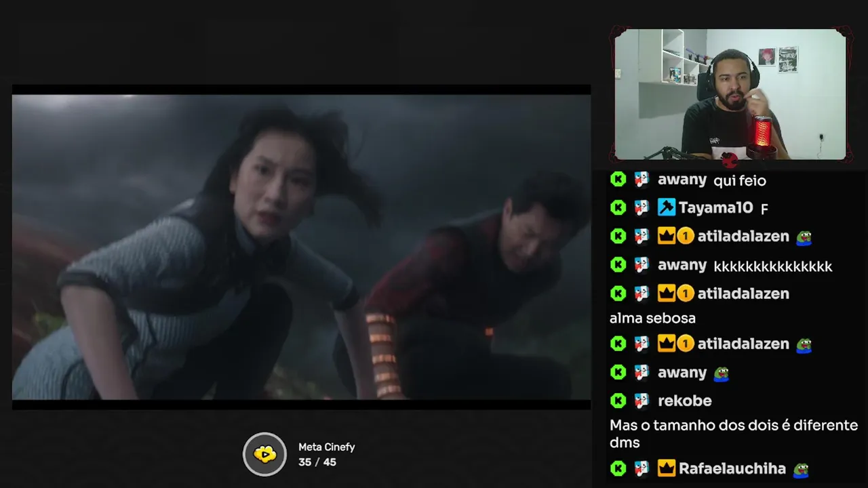Viewport: 868px width, 488px height.
Task: Select 'Mas o tamanho dos dois é diferente' text
Action: [x=734, y=426]
